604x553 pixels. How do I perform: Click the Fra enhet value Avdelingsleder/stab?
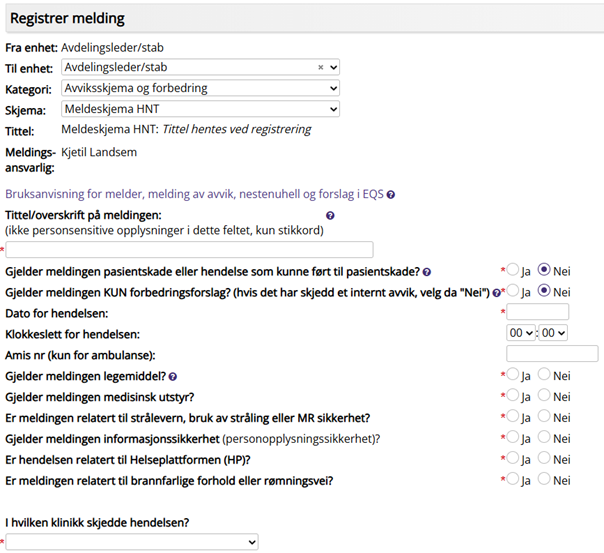click(112, 48)
